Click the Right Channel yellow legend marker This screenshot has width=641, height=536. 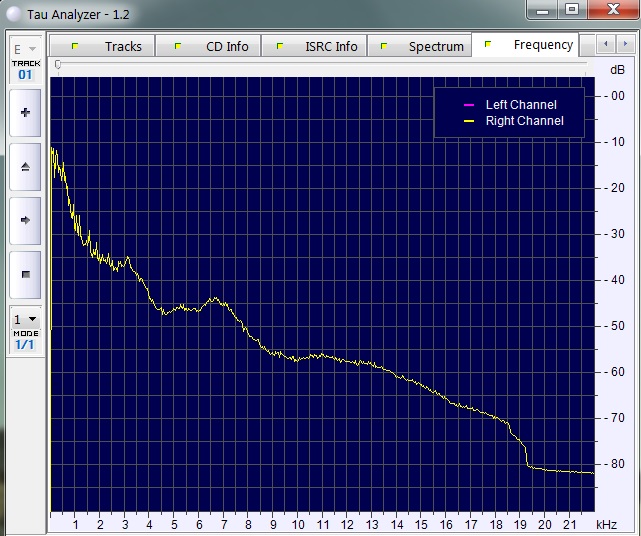(x=468, y=121)
